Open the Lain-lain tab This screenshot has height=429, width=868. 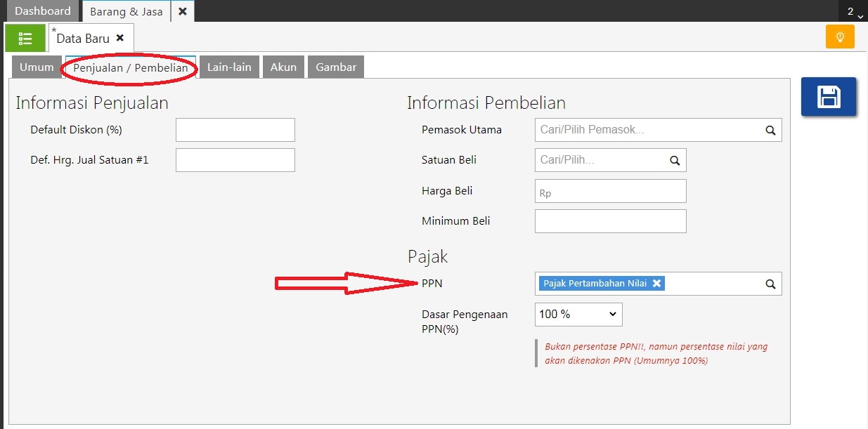(x=229, y=67)
